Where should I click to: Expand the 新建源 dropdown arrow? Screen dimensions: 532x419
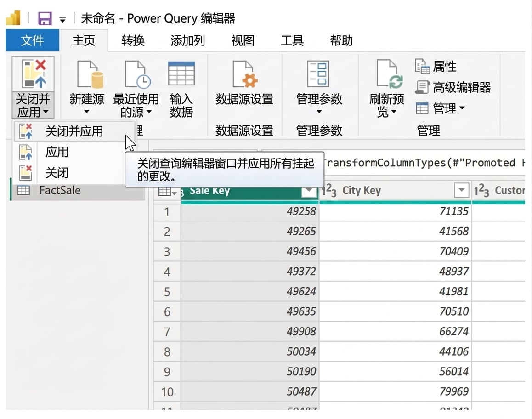pos(87,111)
